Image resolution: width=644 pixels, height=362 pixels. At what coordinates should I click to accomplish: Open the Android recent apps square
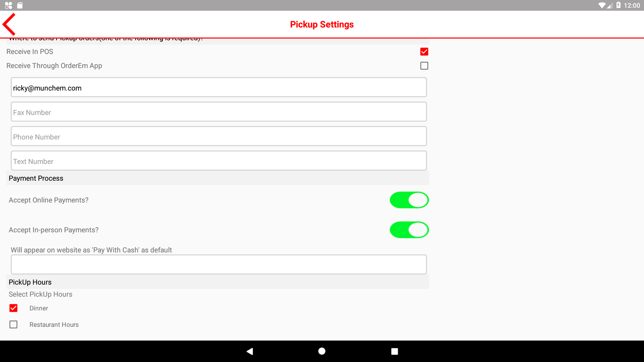pyautogui.click(x=394, y=351)
